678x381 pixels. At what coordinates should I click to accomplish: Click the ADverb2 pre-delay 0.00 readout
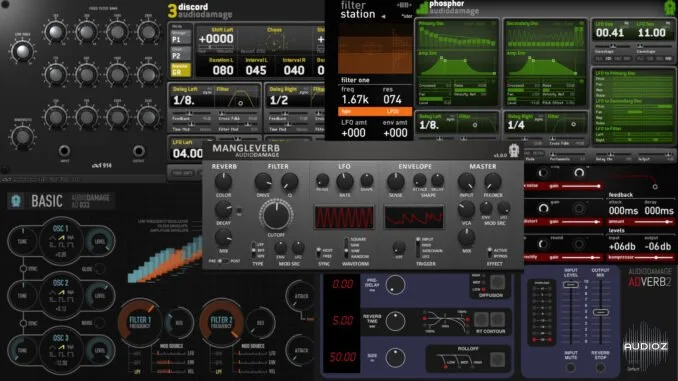[342, 284]
